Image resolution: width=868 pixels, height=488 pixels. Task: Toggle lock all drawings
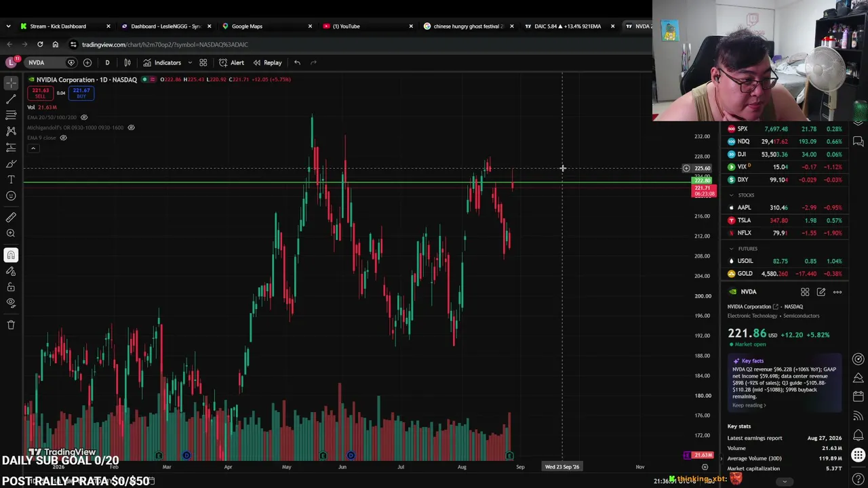11,287
